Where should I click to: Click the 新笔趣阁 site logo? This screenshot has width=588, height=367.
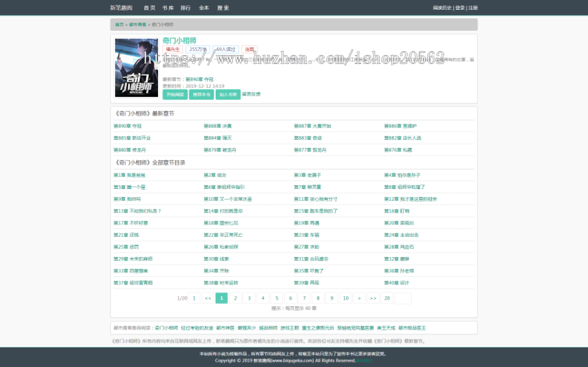coord(121,8)
